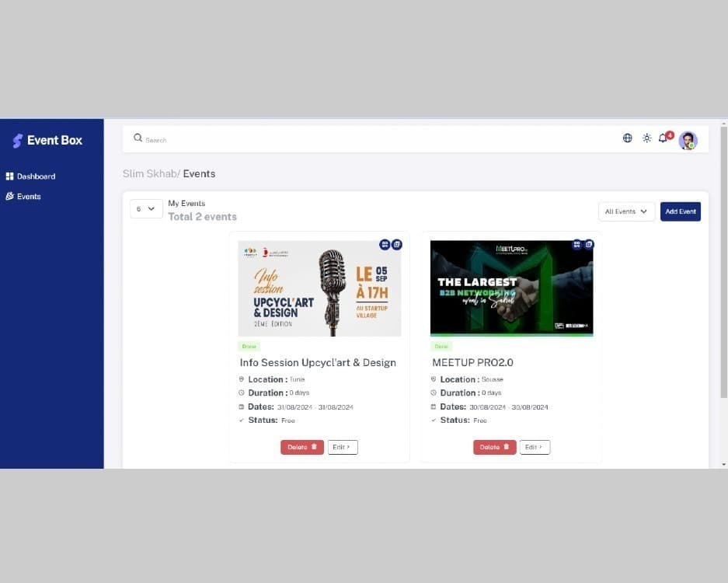Edit the MEETUP PRO2.0 event
Viewport: 728px width, 583px height.
coord(535,447)
